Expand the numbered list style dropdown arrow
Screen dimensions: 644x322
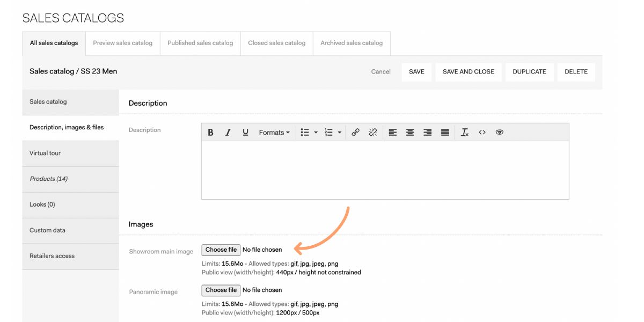[340, 133]
